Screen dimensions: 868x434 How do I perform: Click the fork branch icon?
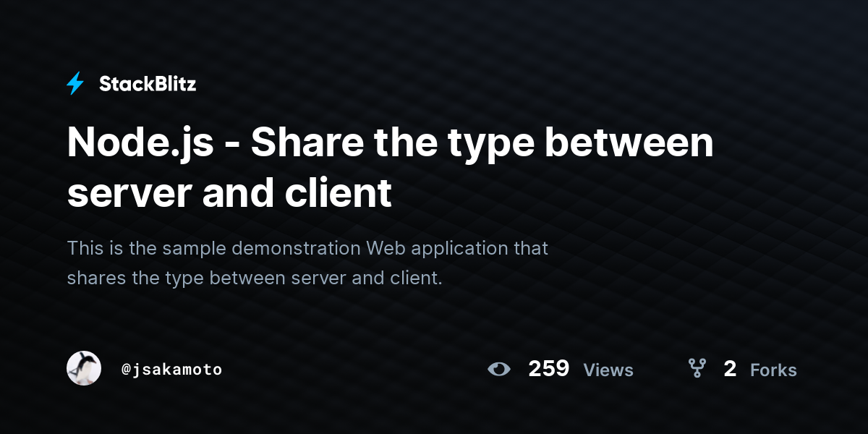point(697,369)
